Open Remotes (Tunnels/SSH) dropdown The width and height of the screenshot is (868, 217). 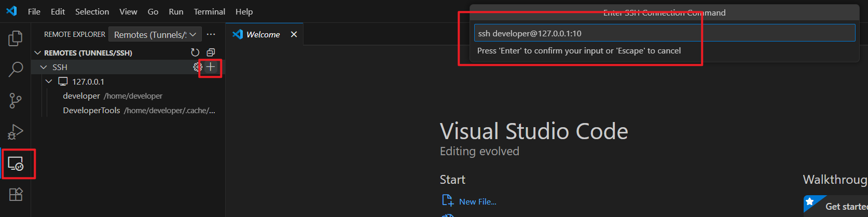pyautogui.click(x=155, y=35)
